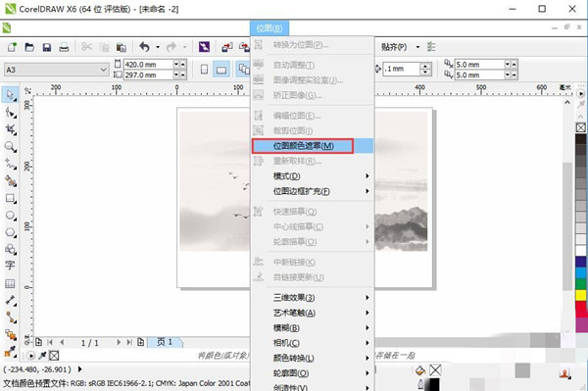Click the Copy icon
Screen dimensions: 588x391
pos(105,47)
